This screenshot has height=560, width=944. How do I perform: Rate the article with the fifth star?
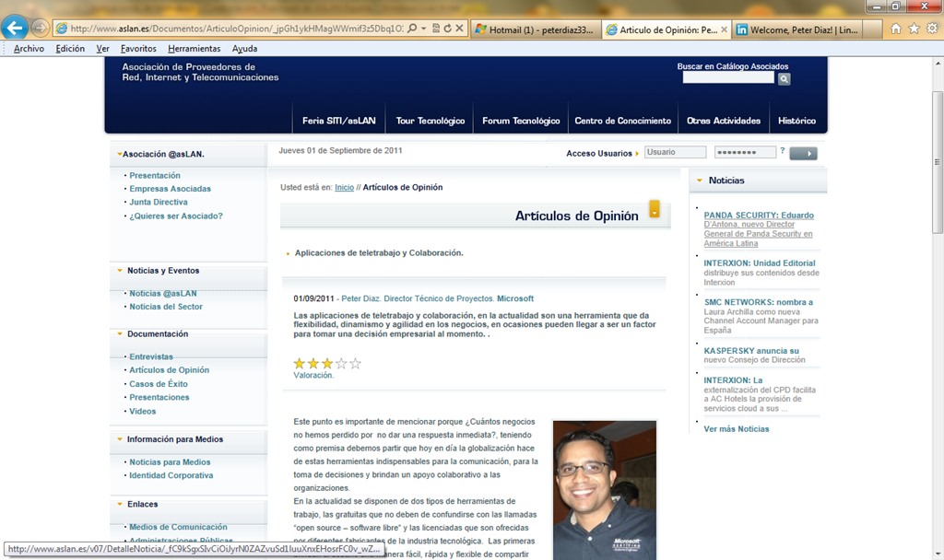click(x=355, y=363)
